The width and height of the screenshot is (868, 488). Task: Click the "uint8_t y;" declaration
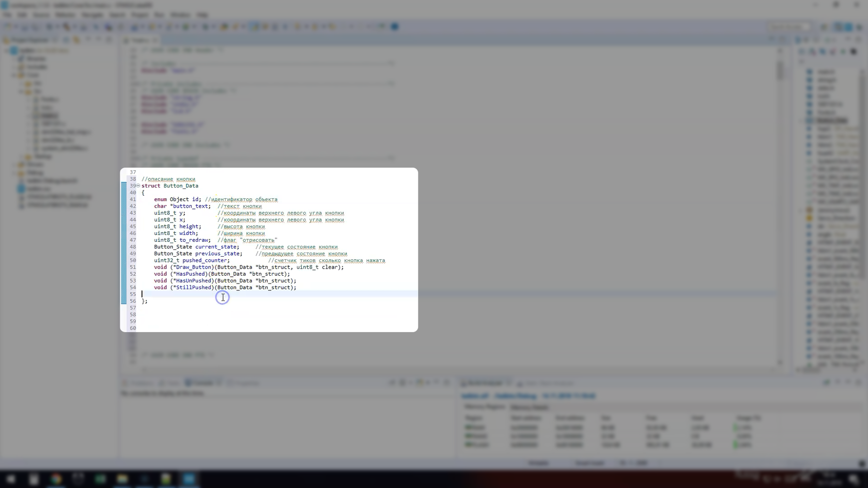[169, 213]
